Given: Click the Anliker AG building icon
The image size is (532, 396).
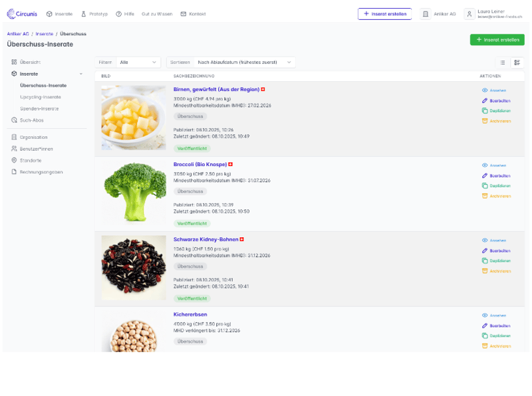Looking at the screenshot, I should (426, 13).
